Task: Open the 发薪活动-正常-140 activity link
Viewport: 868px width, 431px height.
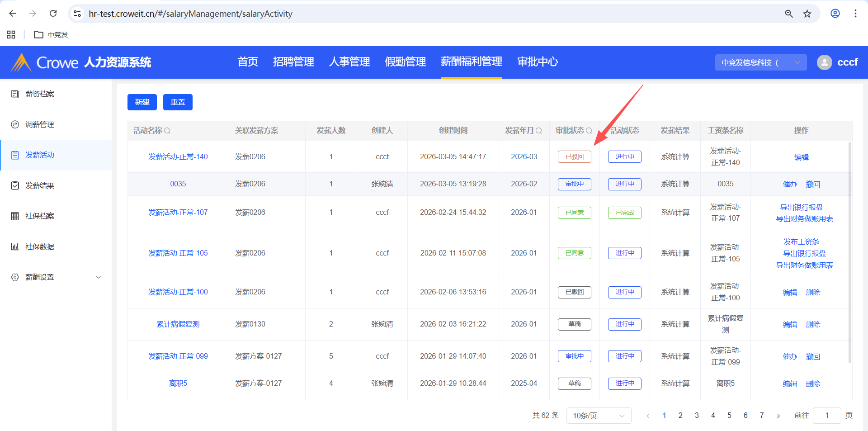Action: [x=178, y=157]
